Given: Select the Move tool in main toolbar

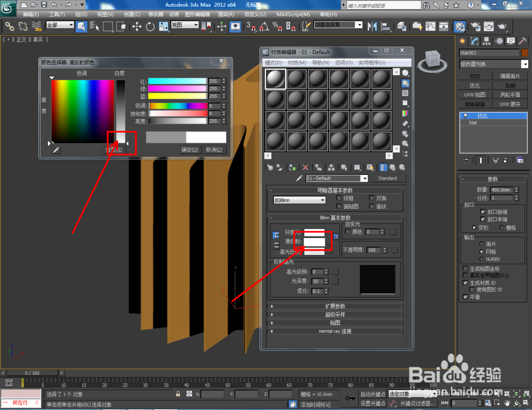Looking at the screenshot, I should [x=137, y=27].
